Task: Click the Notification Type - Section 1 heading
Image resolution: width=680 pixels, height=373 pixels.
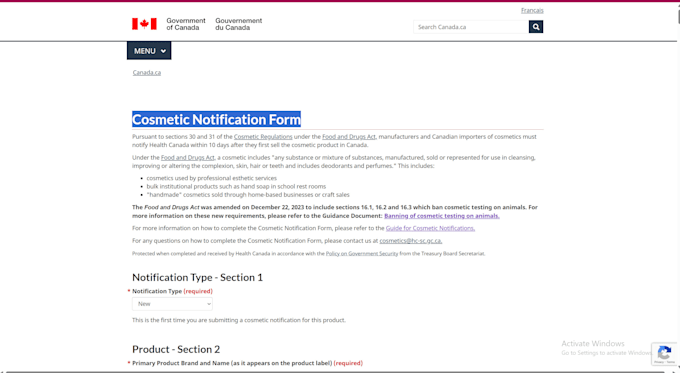Action: tap(197, 277)
